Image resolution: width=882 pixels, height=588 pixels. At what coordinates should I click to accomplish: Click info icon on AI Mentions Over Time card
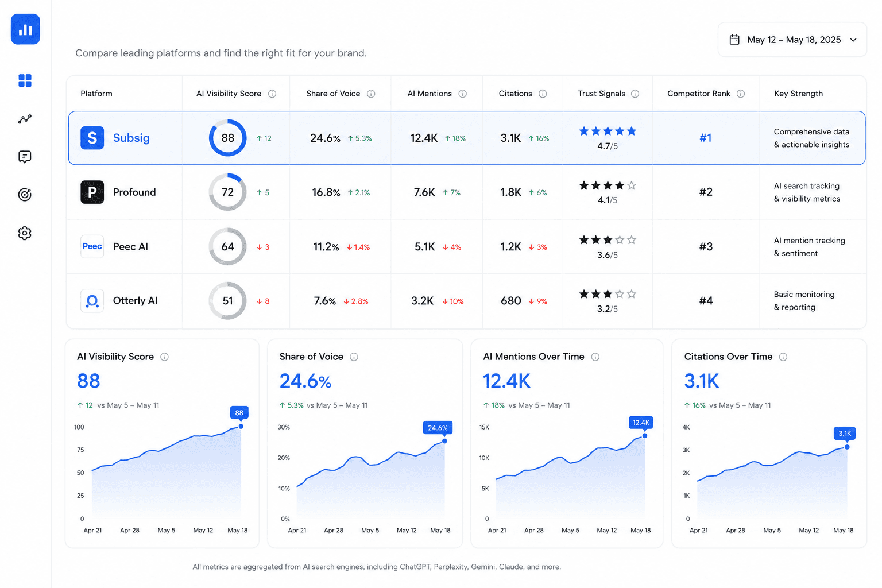[595, 357]
